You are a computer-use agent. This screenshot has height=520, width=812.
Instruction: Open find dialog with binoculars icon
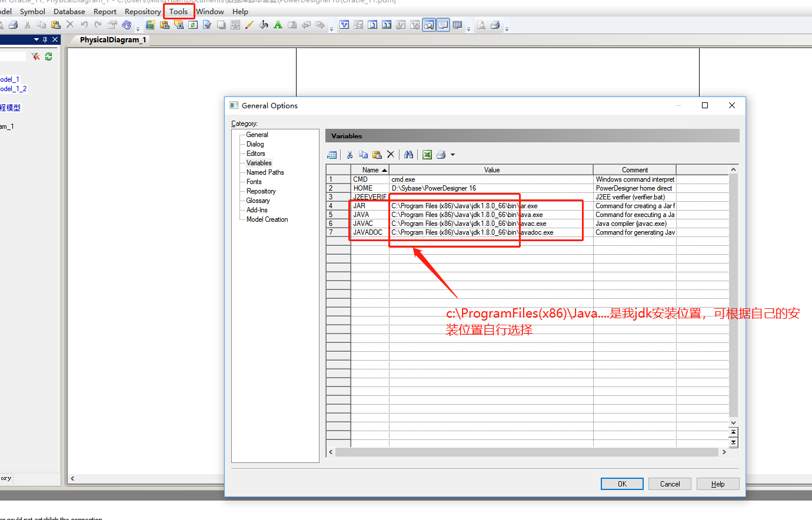tap(408, 154)
